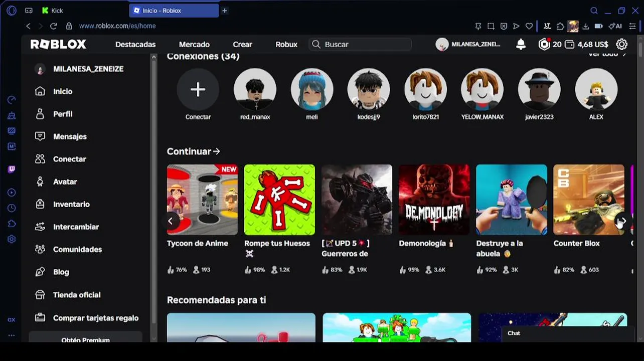The width and height of the screenshot is (644, 361).
Task: Open the Intercambiar trade icon
Action: click(x=40, y=227)
